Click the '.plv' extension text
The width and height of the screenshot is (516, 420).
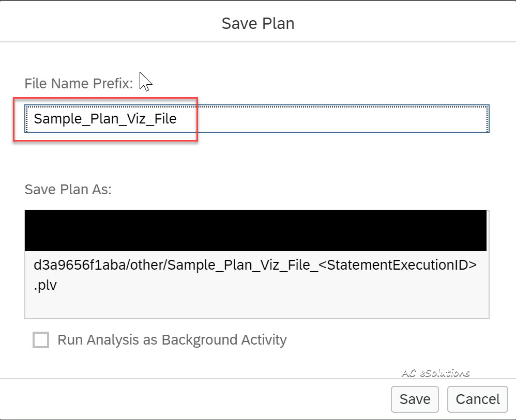click(x=45, y=286)
